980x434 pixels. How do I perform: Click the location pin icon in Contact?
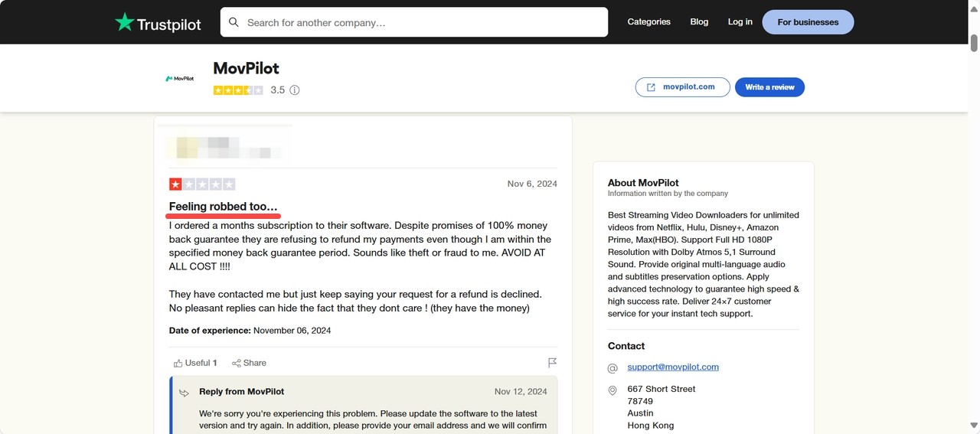[612, 390]
